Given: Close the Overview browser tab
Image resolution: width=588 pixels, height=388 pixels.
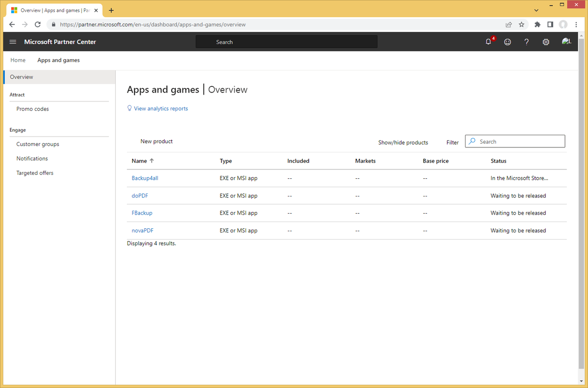Looking at the screenshot, I should pyautogui.click(x=97, y=10).
